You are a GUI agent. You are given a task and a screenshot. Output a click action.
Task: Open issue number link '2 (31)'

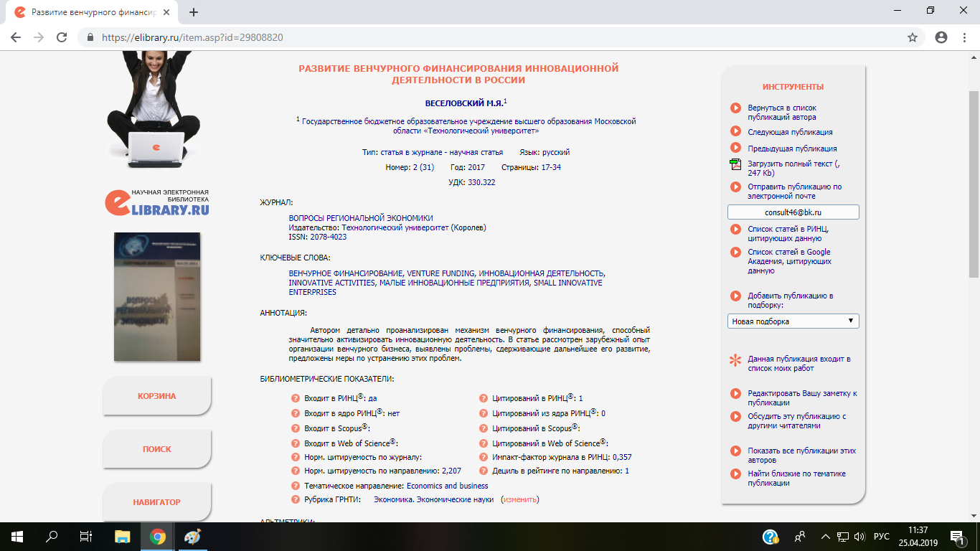pyautogui.click(x=423, y=167)
